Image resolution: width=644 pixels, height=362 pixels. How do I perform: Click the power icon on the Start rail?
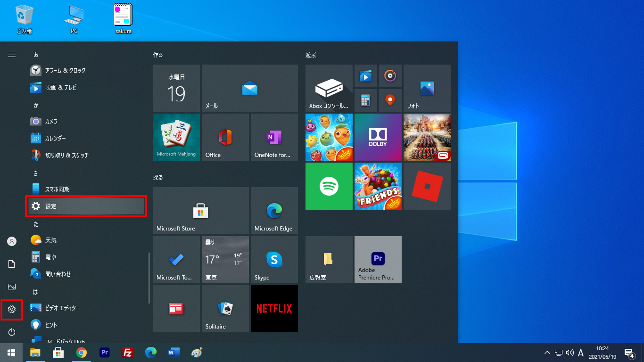click(12, 332)
